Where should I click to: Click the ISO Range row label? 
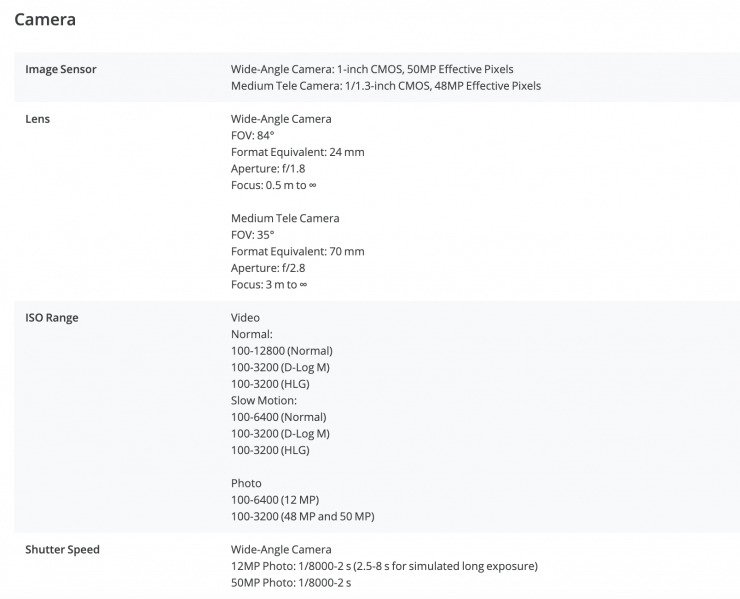51,318
